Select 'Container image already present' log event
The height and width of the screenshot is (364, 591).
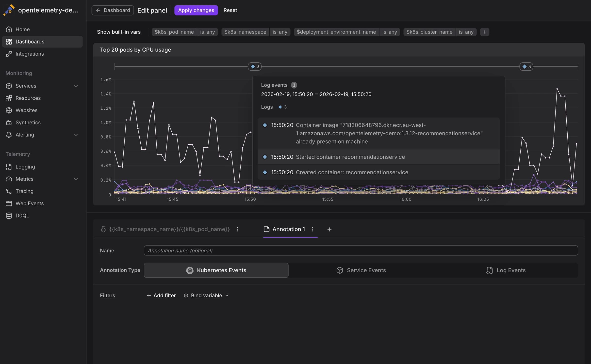(x=379, y=133)
